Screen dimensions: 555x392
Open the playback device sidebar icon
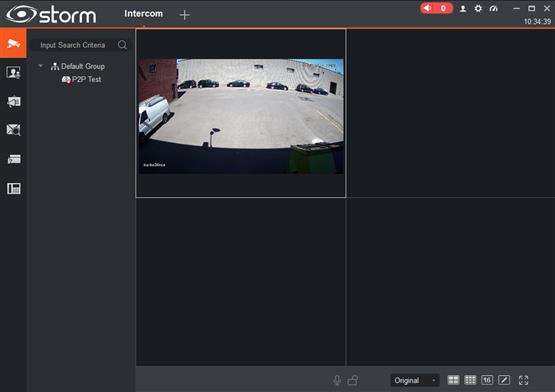[13, 102]
